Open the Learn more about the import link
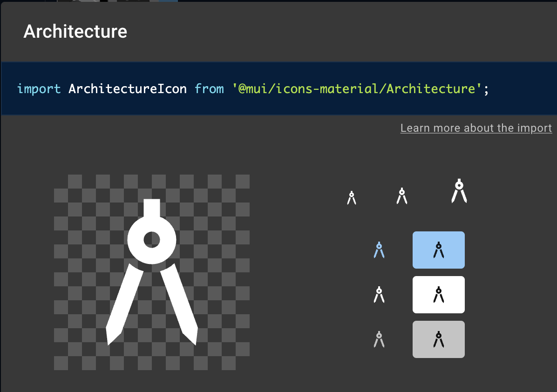Image resolution: width=557 pixels, height=392 pixels. click(476, 128)
